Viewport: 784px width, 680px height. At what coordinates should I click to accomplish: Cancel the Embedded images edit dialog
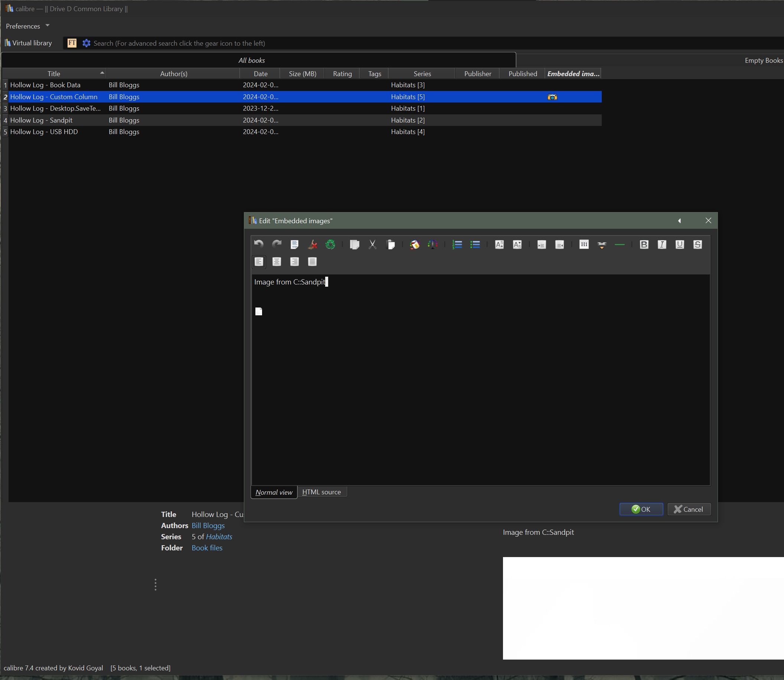[689, 509]
